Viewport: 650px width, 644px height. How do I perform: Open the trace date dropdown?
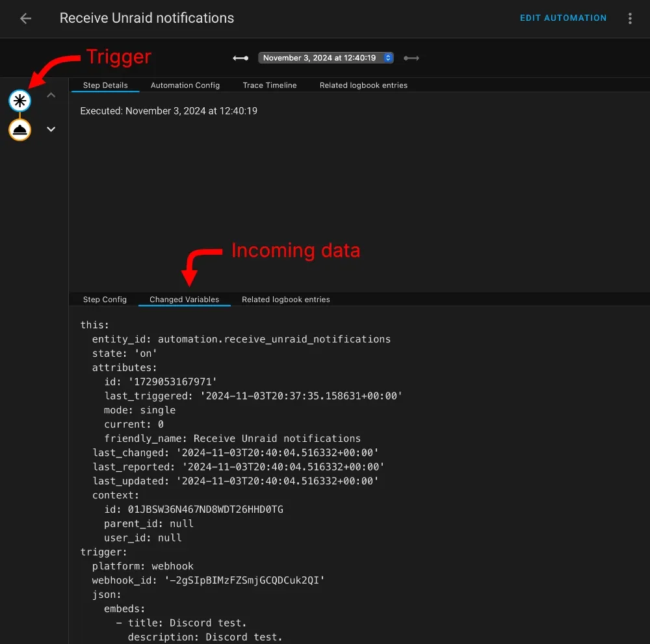pos(326,58)
